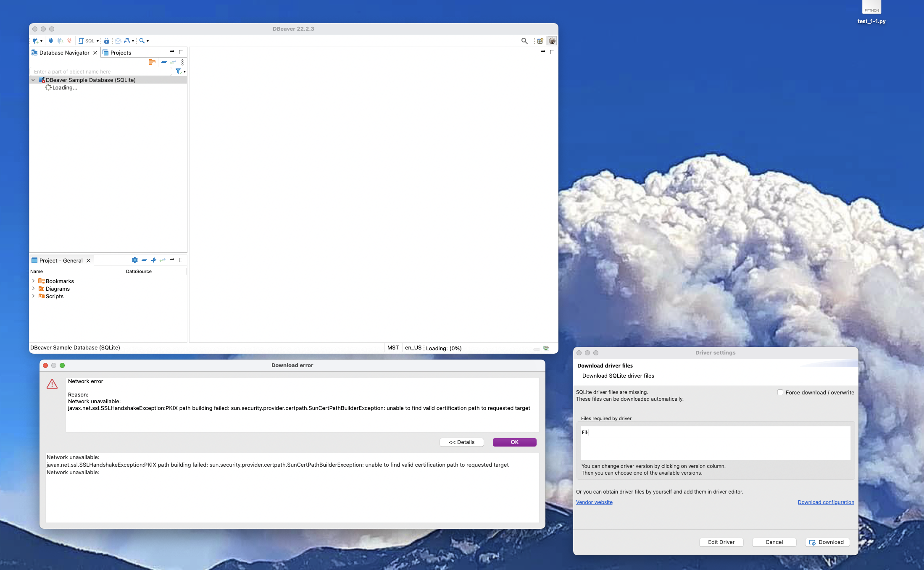Image resolution: width=924 pixels, height=570 pixels.
Task: Check the Loading progress indicator in status bar
Action: pos(443,348)
